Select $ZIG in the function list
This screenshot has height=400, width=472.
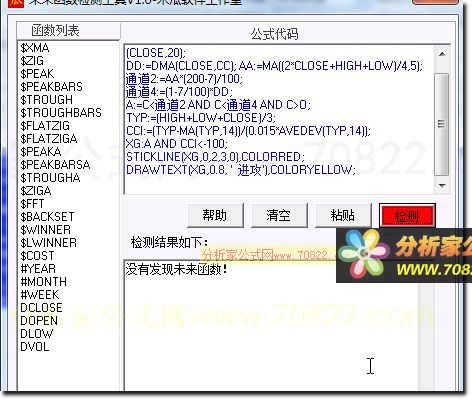pos(32,61)
